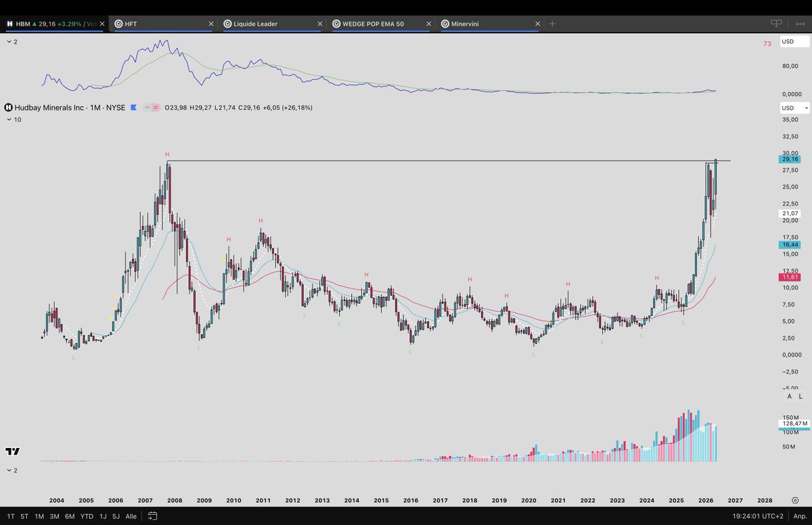The width and height of the screenshot is (812, 525).
Task: Open the layout monitor icon in top bar
Action: [776, 24]
